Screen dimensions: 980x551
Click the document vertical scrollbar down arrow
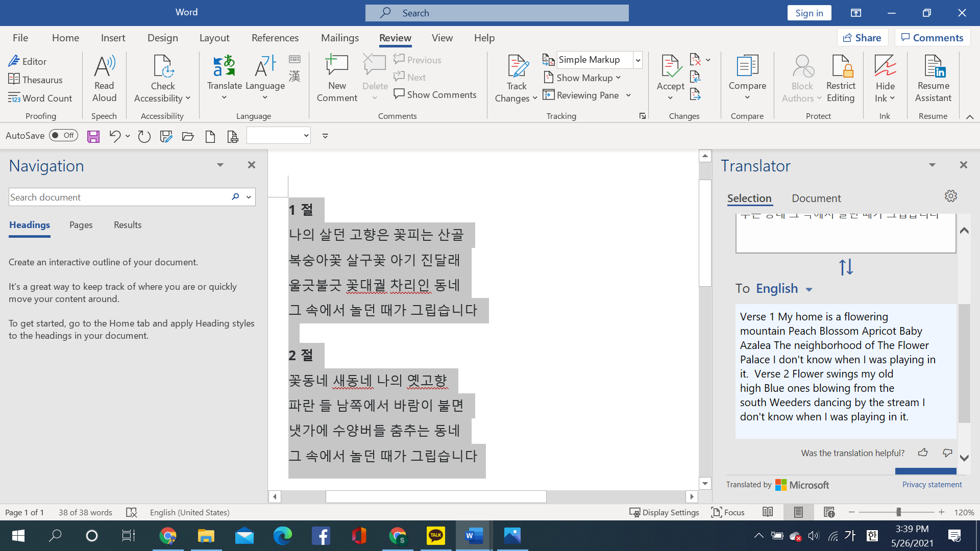click(705, 483)
